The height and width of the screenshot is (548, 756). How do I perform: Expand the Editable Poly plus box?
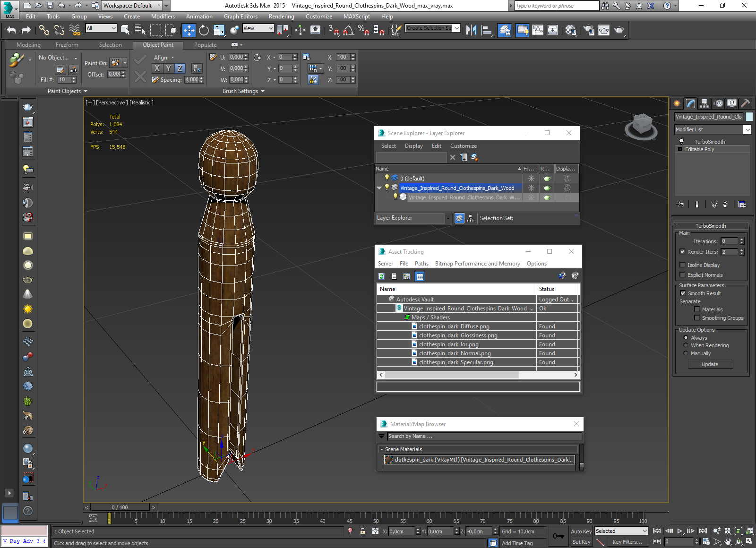[680, 149]
